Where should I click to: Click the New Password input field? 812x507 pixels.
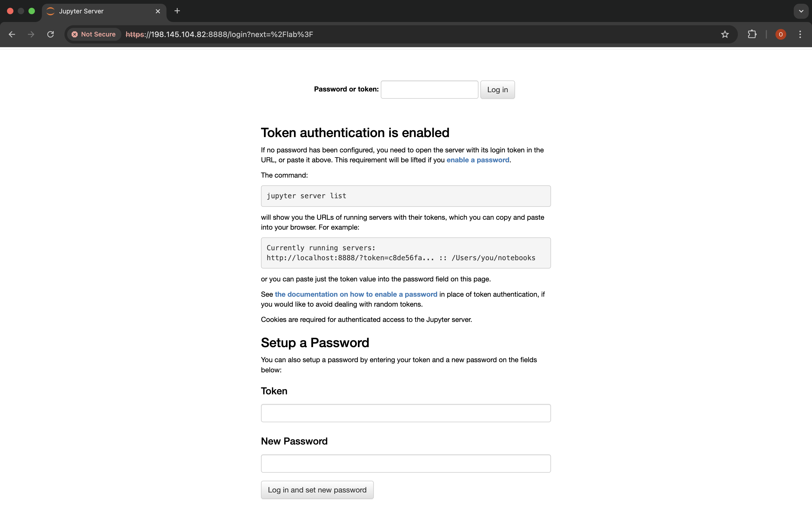405,464
